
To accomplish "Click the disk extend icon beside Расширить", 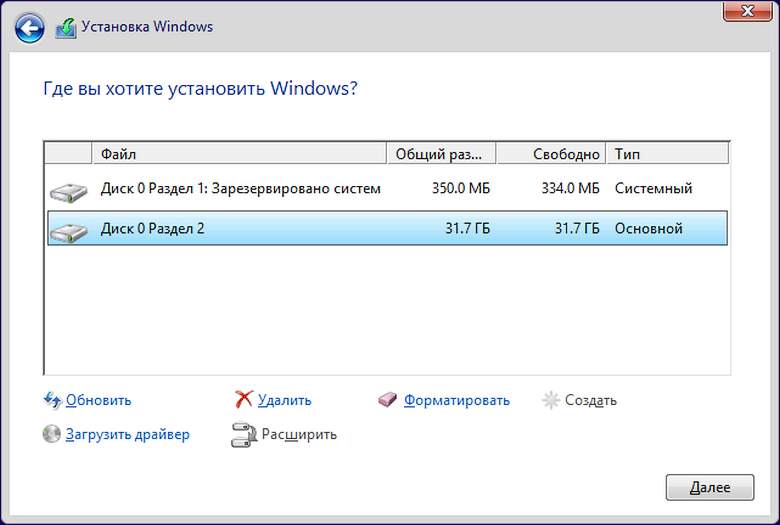I will pyautogui.click(x=244, y=434).
